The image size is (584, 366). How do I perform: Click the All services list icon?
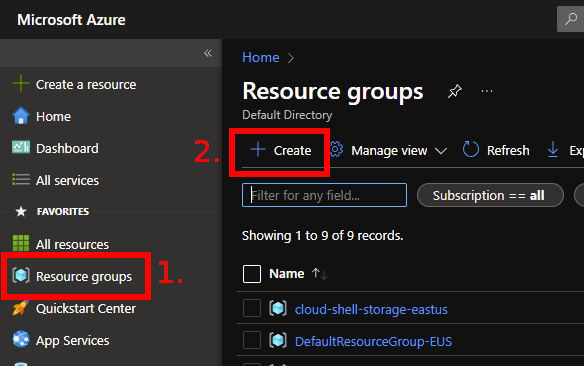click(x=21, y=179)
